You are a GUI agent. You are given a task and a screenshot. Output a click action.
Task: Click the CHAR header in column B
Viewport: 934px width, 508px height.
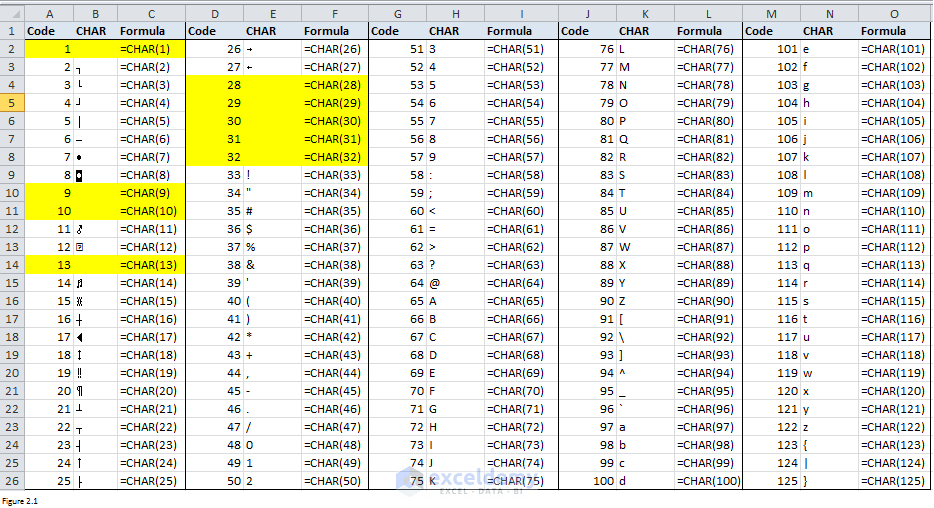click(x=95, y=31)
